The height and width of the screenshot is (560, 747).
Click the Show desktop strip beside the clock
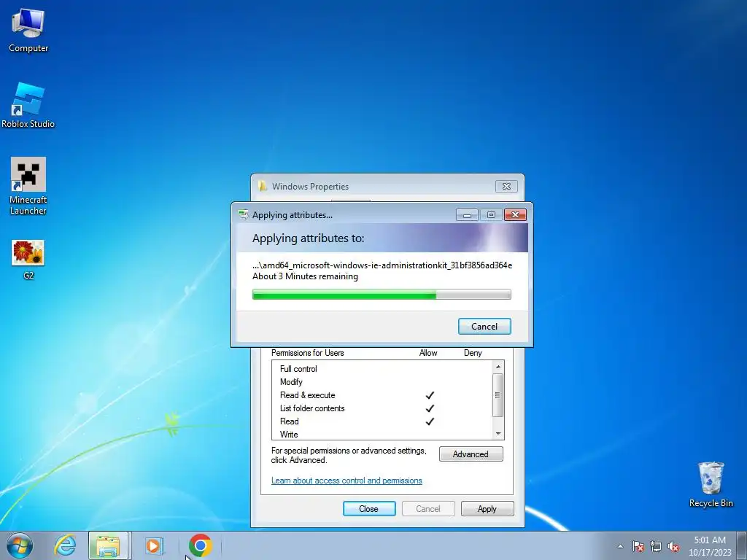[x=743, y=545]
